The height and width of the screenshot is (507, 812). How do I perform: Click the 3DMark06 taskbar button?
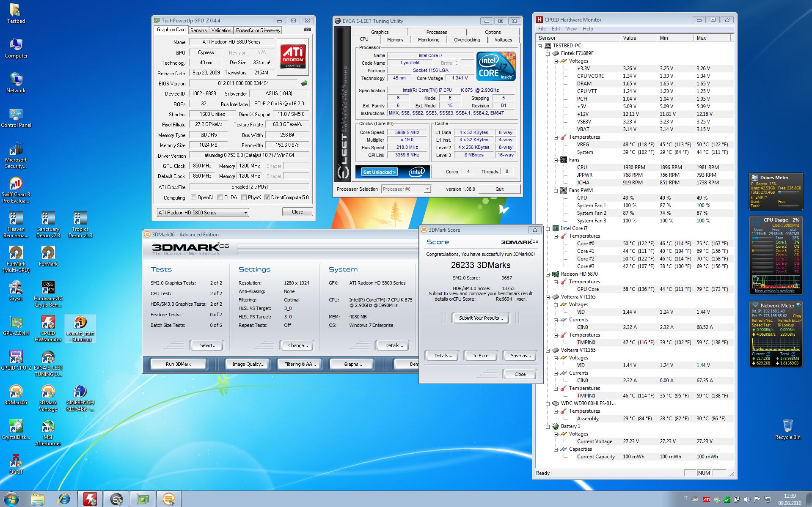(x=169, y=499)
